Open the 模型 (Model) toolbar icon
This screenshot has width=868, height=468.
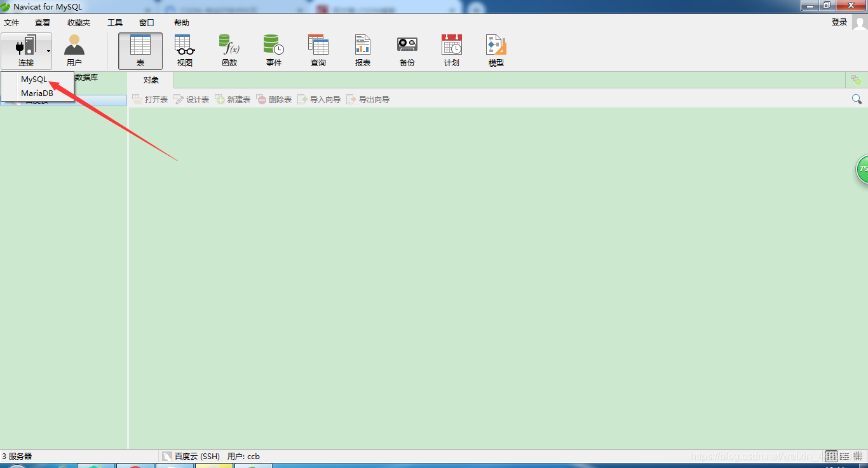click(x=496, y=51)
